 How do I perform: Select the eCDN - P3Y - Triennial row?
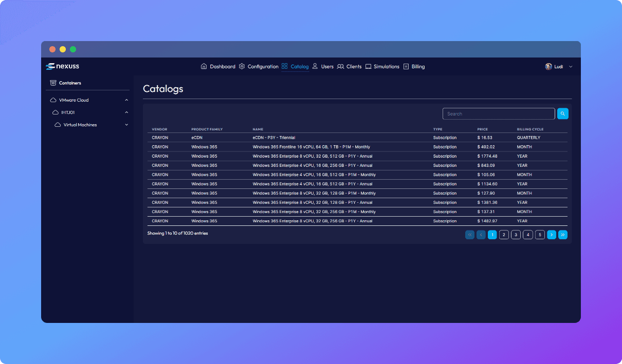pyautogui.click(x=273, y=138)
